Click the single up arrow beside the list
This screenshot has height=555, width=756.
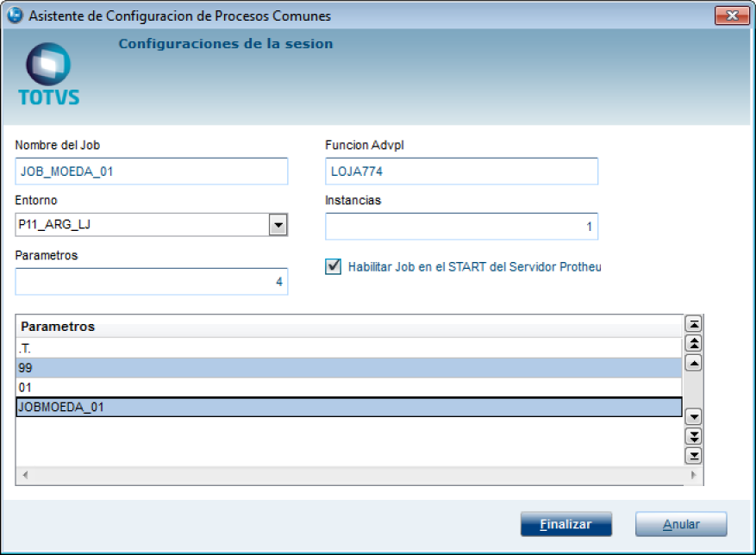click(692, 362)
